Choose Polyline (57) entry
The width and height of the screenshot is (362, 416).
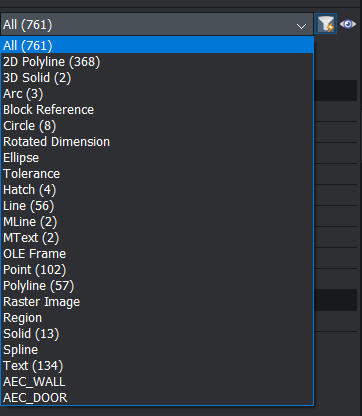click(x=157, y=286)
